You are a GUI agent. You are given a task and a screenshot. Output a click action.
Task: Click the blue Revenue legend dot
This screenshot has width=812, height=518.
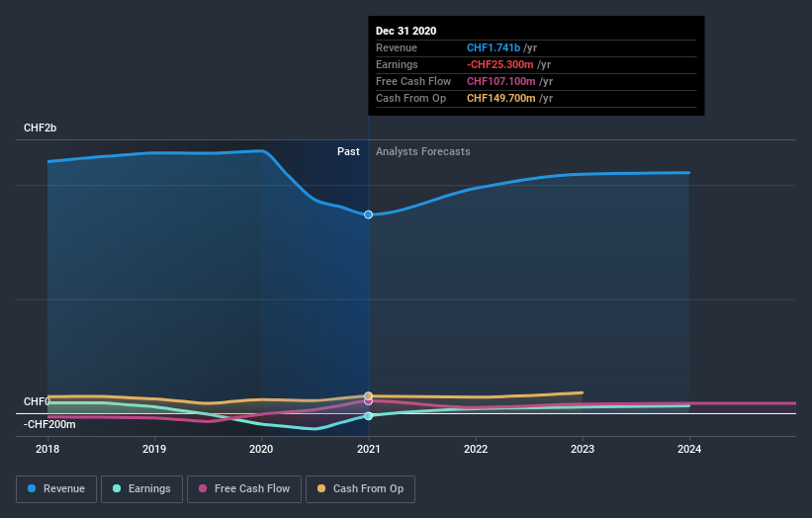pyautogui.click(x=32, y=488)
